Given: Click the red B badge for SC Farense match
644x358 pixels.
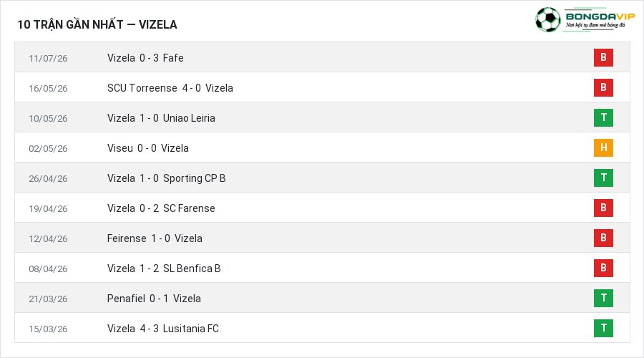Looking at the screenshot, I should click(x=603, y=208).
